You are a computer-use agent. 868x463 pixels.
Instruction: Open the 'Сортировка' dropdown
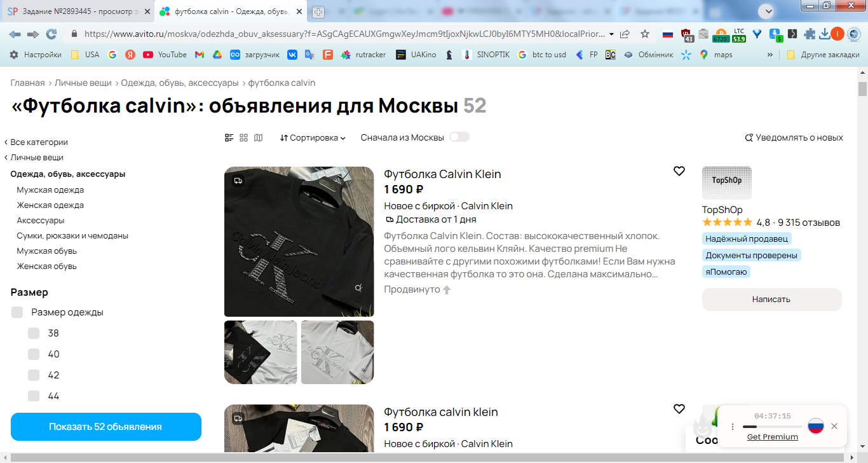(x=313, y=137)
